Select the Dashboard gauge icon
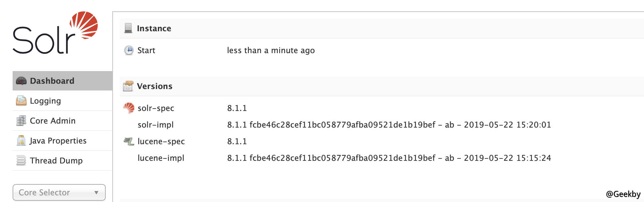This screenshot has height=202, width=644. (21, 81)
